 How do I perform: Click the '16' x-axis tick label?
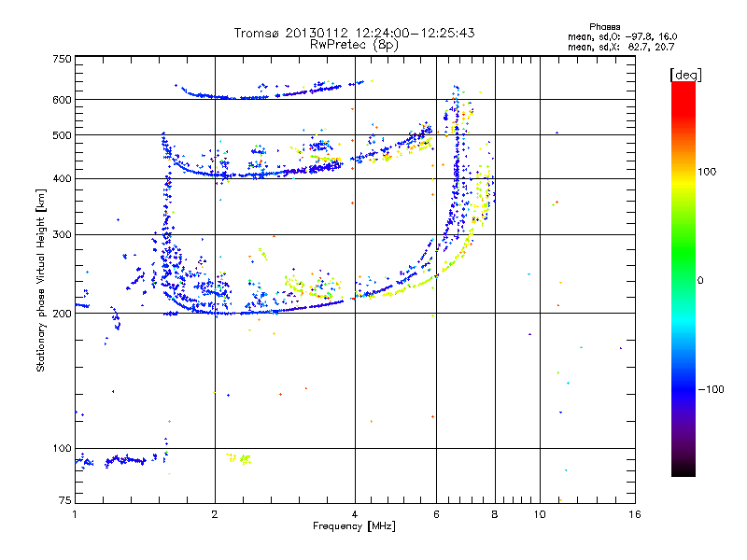(635, 514)
